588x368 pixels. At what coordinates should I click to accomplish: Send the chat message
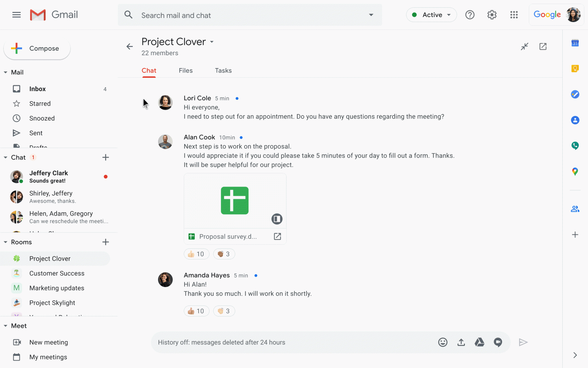(x=523, y=342)
